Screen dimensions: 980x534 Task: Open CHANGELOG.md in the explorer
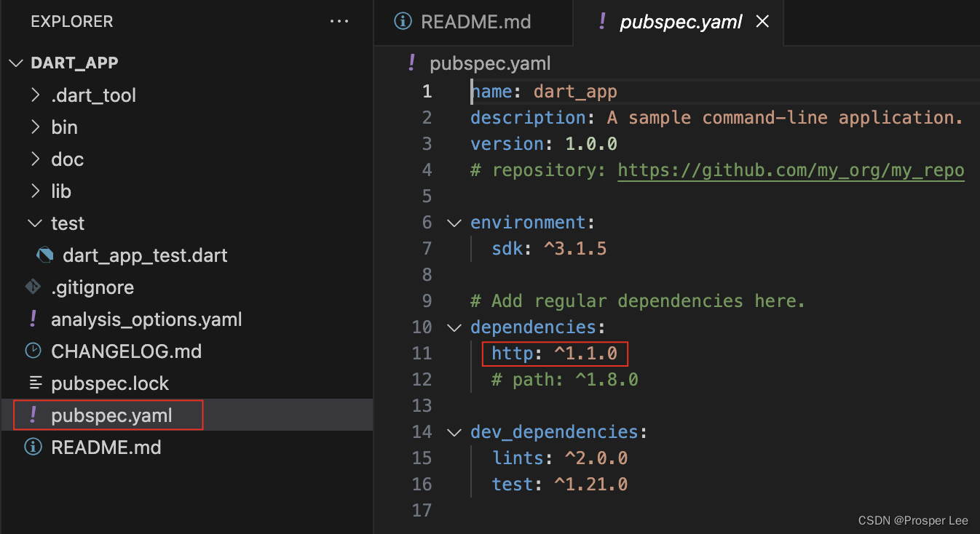126,351
